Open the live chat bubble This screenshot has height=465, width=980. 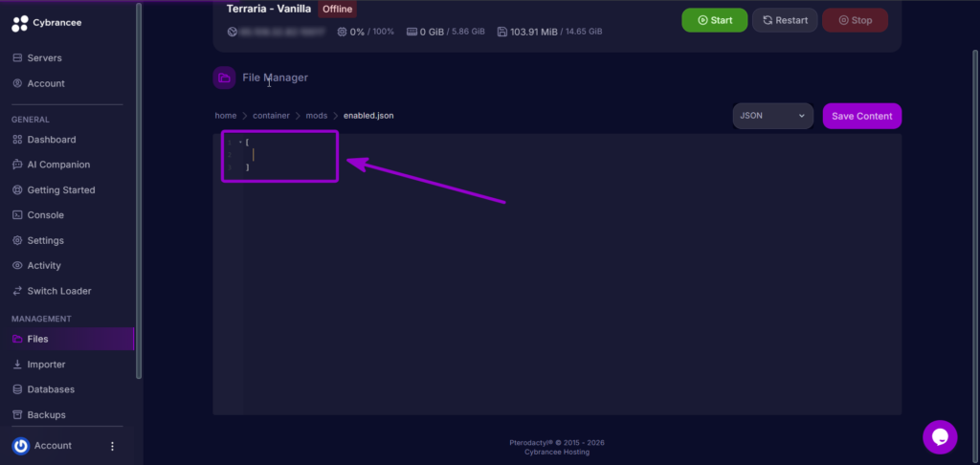coord(940,437)
